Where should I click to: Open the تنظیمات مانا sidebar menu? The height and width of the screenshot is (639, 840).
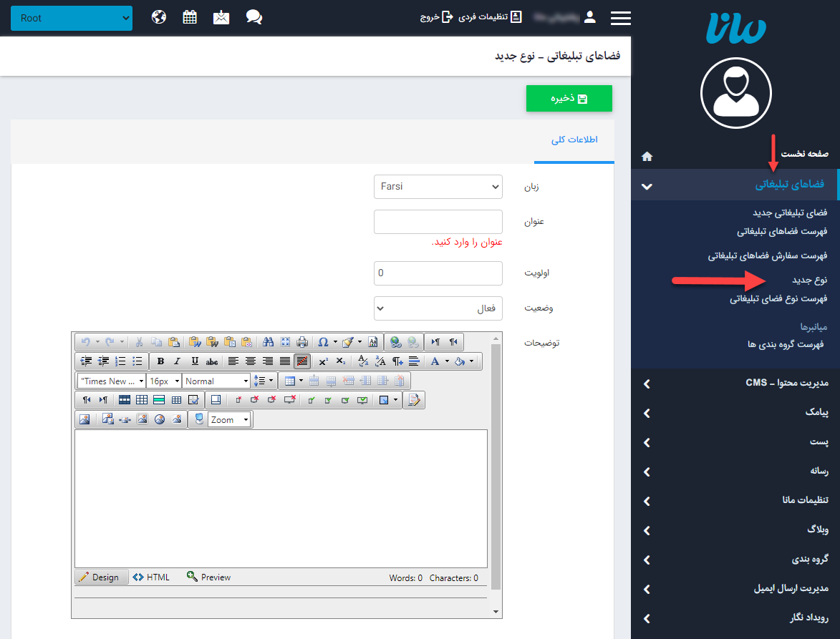[x=735, y=500]
